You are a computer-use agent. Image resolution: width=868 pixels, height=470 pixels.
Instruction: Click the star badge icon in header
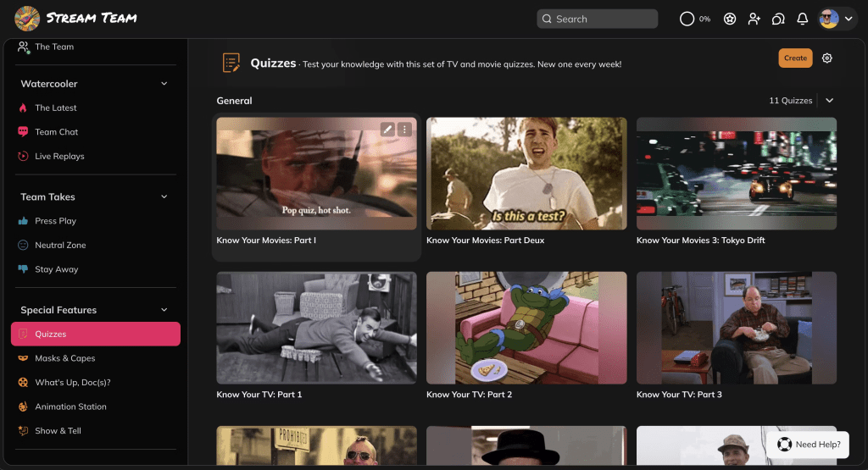[x=729, y=19]
